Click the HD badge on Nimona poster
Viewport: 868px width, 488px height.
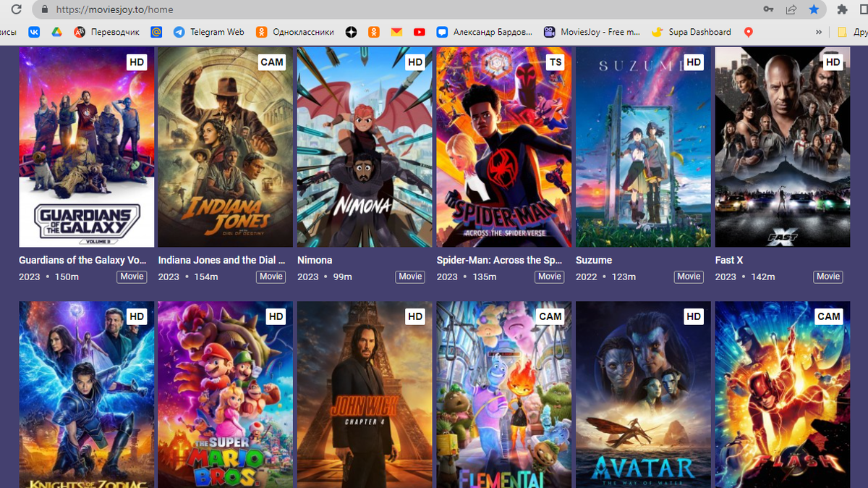415,62
